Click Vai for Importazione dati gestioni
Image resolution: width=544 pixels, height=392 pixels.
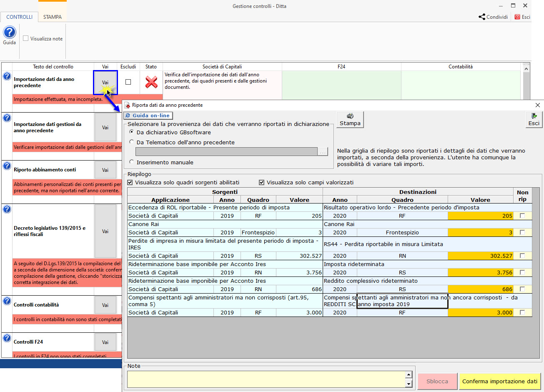tap(105, 128)
